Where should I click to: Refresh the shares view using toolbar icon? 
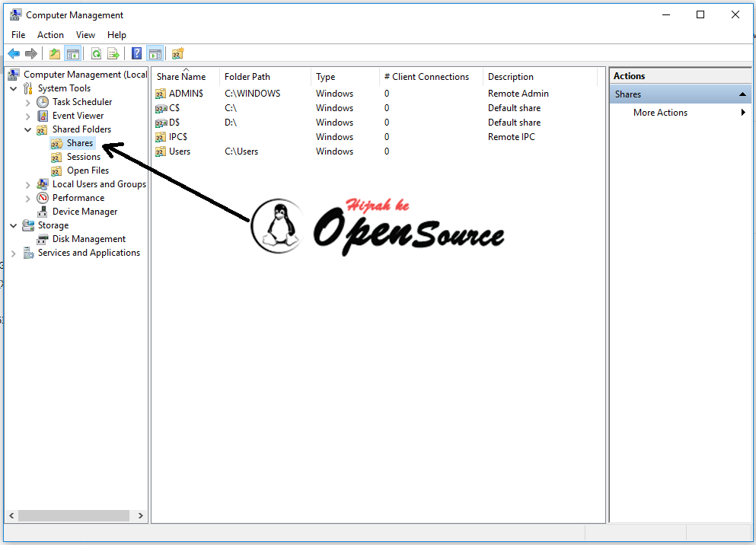(96, 53)
